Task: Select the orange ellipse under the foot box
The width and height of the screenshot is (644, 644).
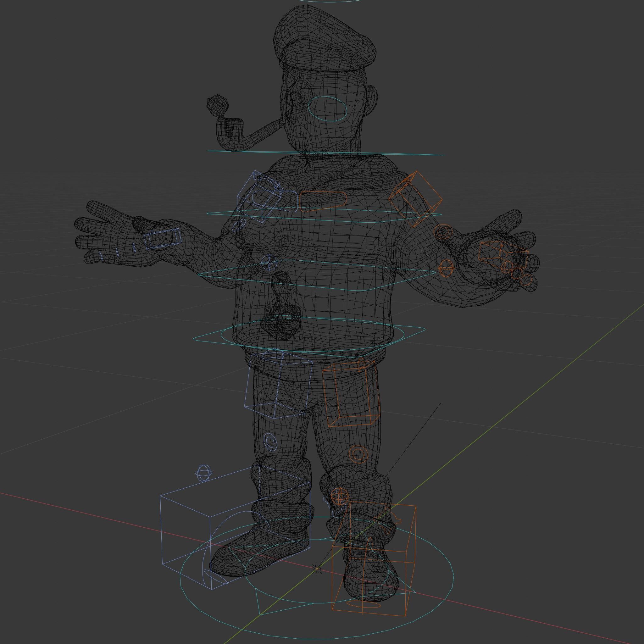Action: pos(363,604)
